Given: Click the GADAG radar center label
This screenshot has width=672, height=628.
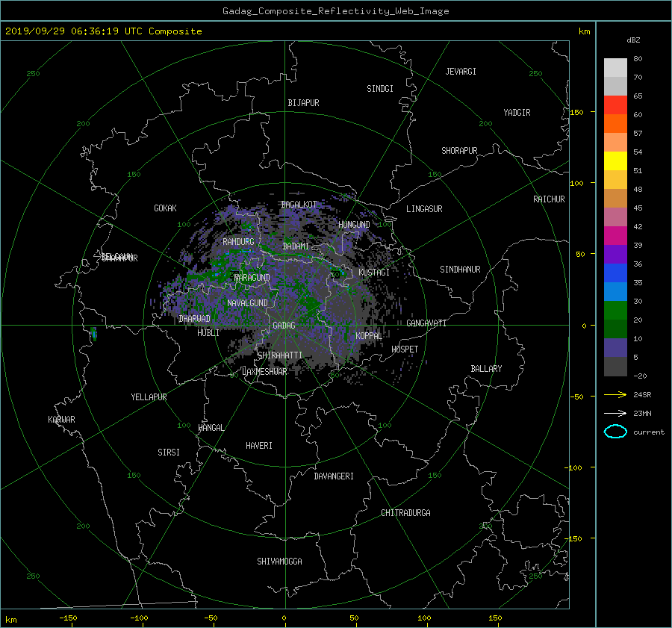Looking at the screenshot, I should [284, 326].
